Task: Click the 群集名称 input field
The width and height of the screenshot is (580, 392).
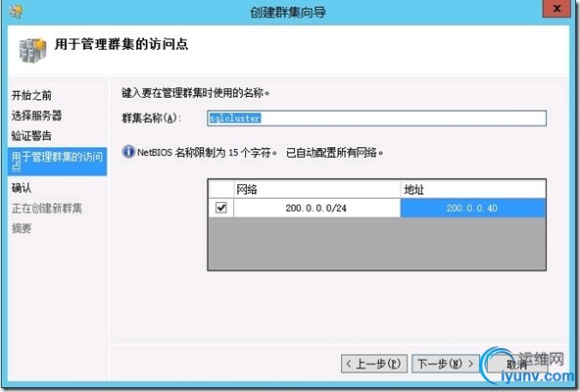Action: point(376,118)
